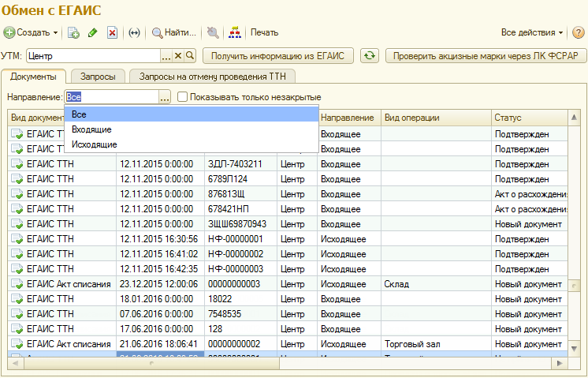Click the УТМ input field
The height and width of the screenshot is (378, 588).
92,56
